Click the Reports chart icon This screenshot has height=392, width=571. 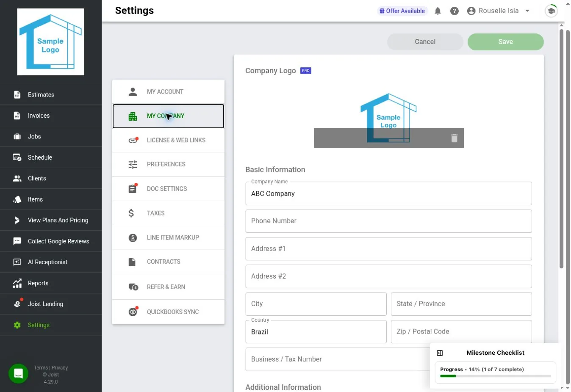pyautogui.click(x=17, y=283)
